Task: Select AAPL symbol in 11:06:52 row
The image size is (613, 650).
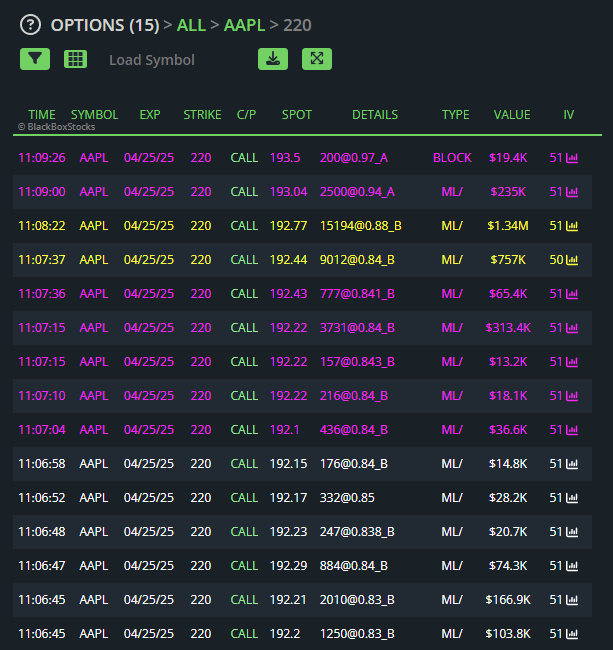Action: [x=94, y=498]
